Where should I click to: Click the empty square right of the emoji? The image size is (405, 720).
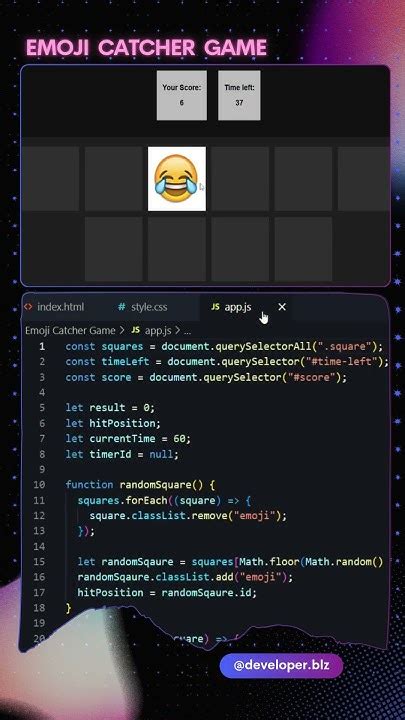point(240,179)
